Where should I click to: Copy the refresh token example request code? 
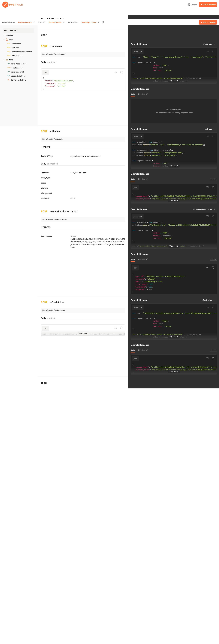[x=213, y=307]
